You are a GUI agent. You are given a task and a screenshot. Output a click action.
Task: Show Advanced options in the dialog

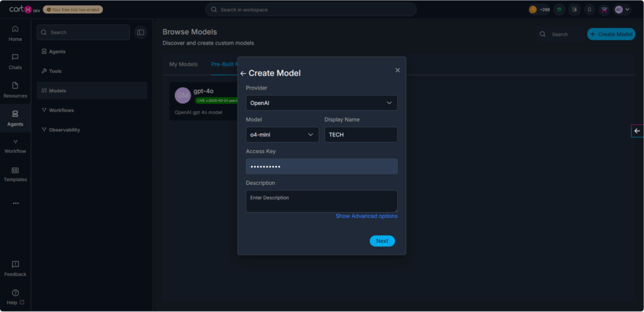(367, 216)
